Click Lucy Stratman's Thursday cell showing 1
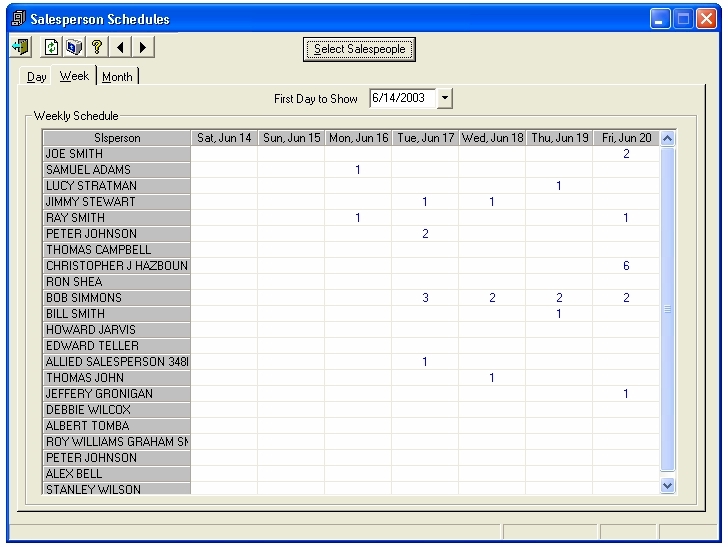The width and height of the screenshot is (728, 547). 559,186
